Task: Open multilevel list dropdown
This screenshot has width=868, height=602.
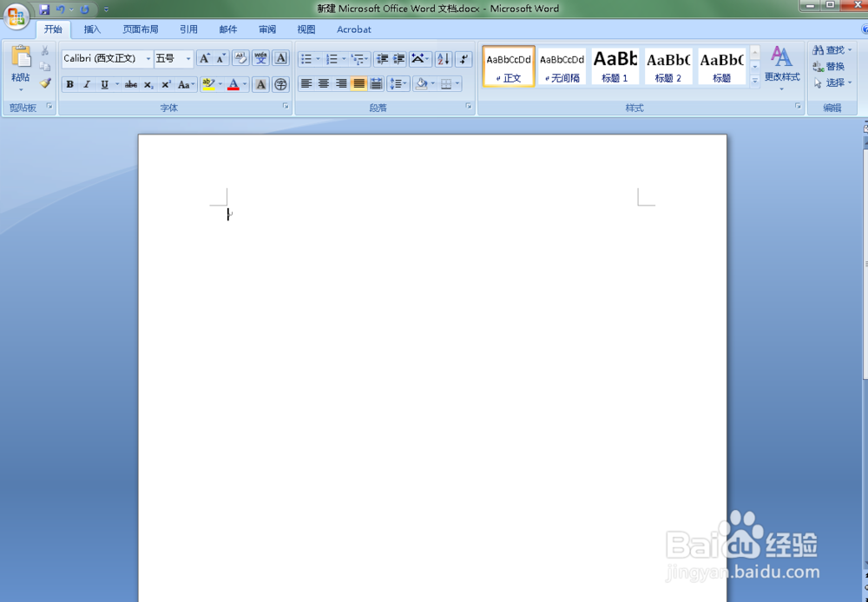Action: tap(360, 58)
